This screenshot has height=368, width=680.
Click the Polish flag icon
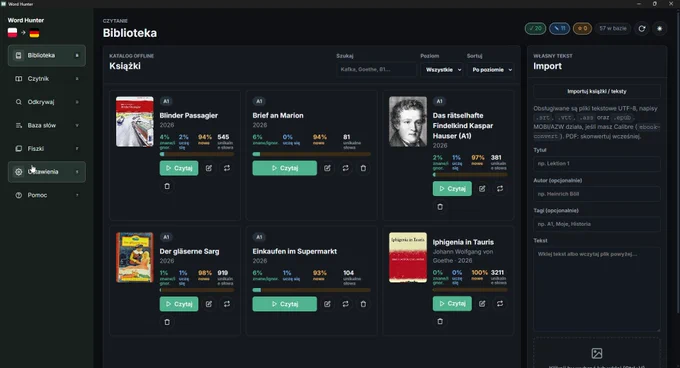point(13,33)
